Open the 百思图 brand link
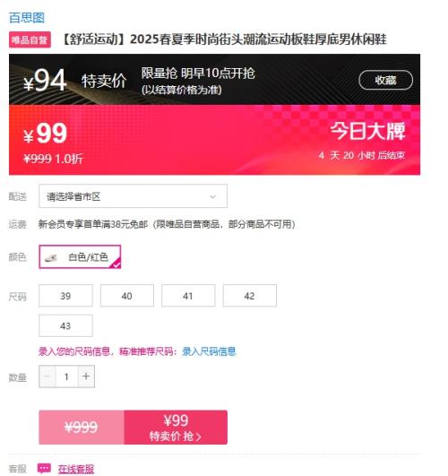Image resolution: width=448 pixels, height=476 pixels. (x=27, y=18)
